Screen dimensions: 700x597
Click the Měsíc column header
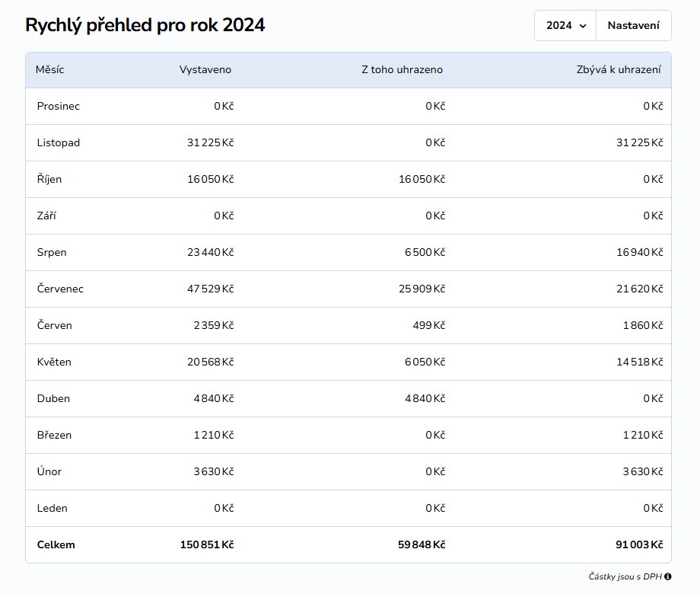[x=49, y=70]
